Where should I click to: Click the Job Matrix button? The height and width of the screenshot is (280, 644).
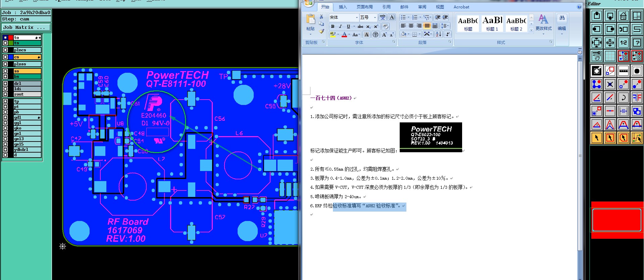tap(27, 27)
